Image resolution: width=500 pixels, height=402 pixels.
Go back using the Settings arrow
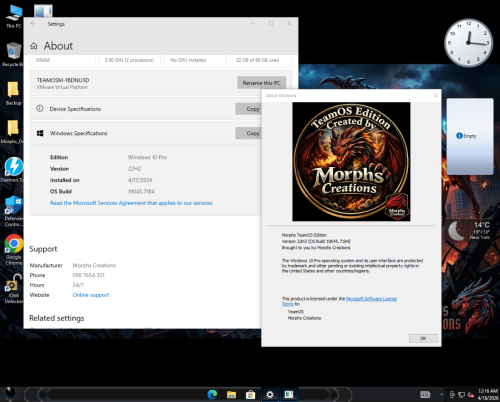pos(33,24)
